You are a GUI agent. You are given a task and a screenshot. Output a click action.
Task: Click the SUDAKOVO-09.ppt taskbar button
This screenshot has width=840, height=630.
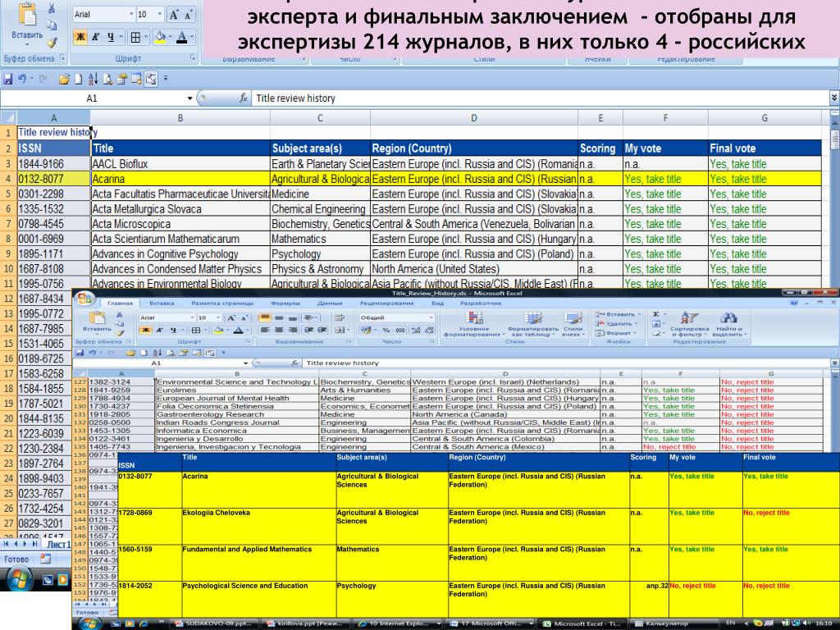point(216,623)
